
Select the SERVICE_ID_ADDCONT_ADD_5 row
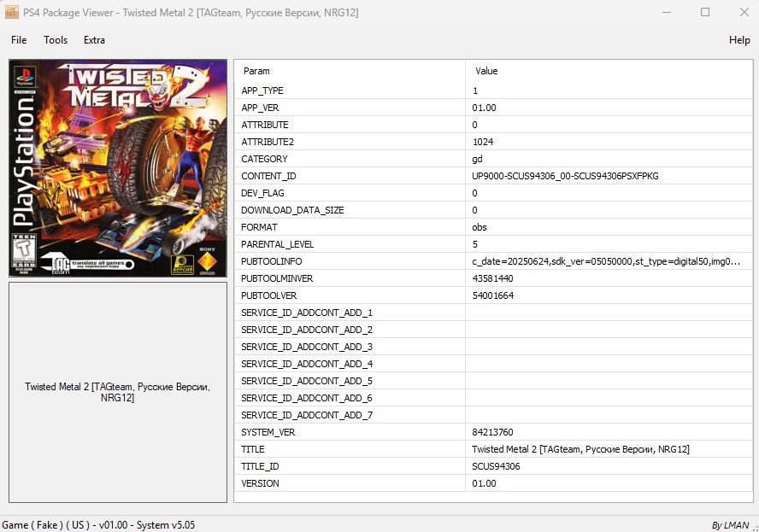point(493,381)
